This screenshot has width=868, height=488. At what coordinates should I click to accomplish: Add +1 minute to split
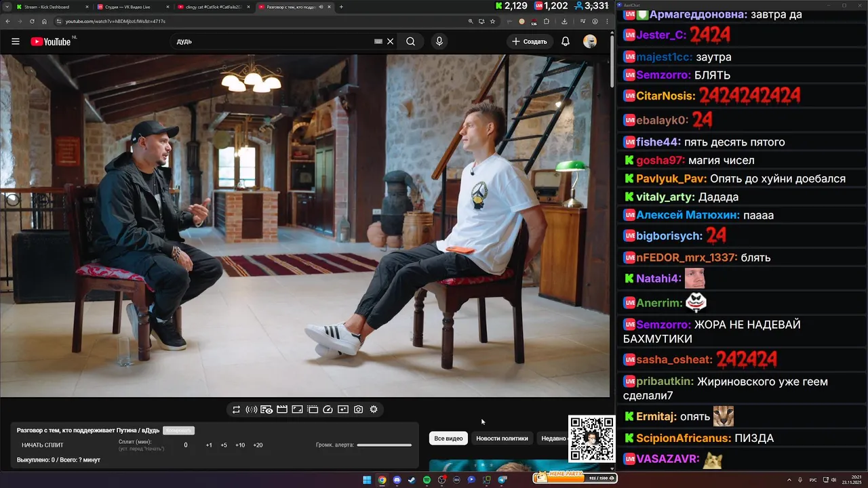coord(209,445)
